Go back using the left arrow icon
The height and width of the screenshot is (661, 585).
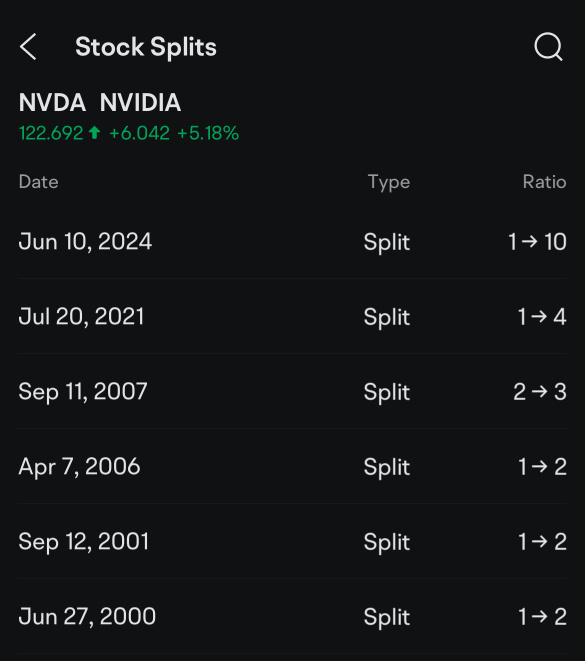pos(28,47)
